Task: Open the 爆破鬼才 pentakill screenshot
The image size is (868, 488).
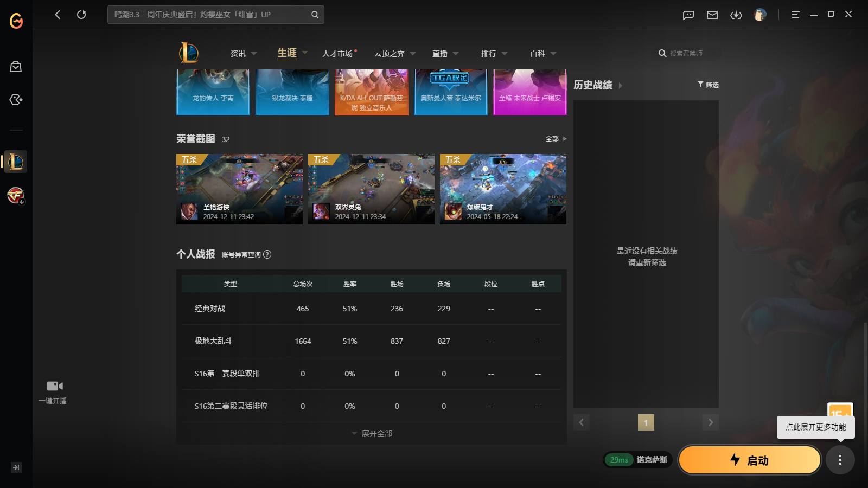Action: pos(503,189)
